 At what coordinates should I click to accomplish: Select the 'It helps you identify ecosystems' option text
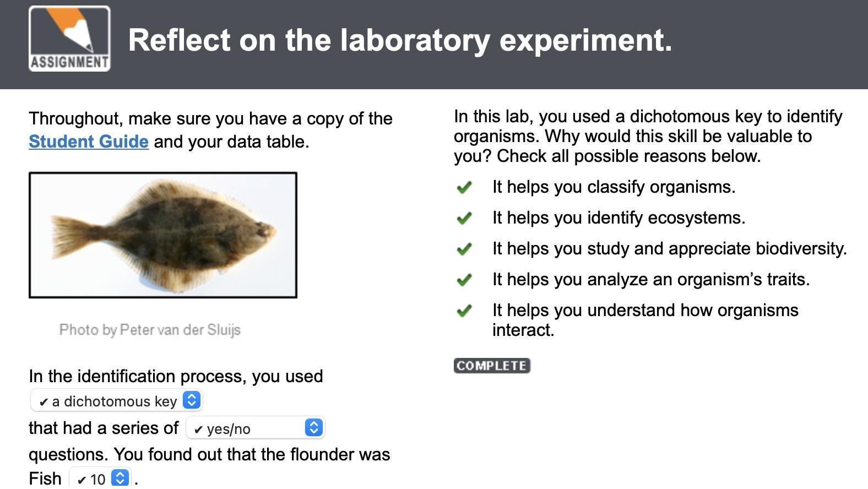619,218
